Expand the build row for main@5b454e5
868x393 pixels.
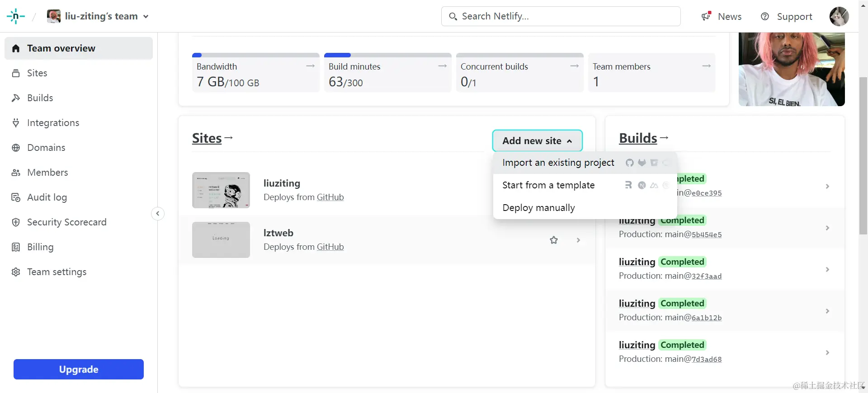point(827,228)
